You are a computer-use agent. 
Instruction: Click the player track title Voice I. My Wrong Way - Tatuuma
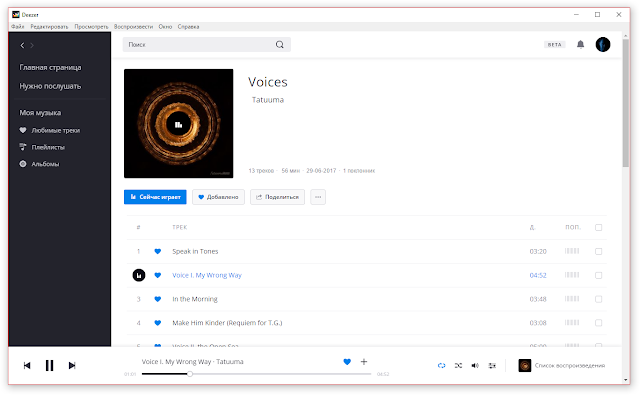pyautogui.click(x=192, y=362)
